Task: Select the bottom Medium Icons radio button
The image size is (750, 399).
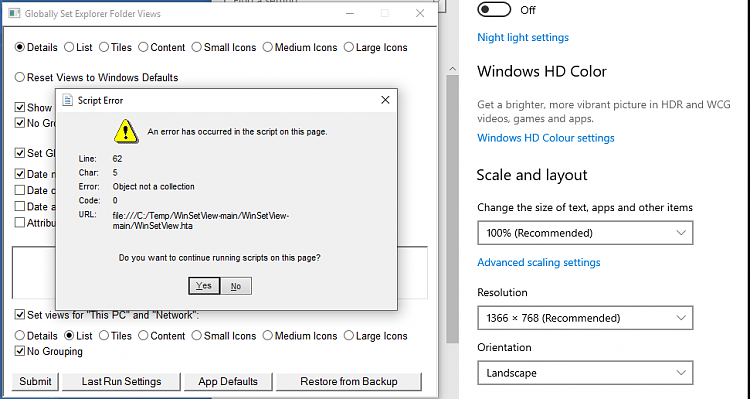Action: [x=267, y=336]
